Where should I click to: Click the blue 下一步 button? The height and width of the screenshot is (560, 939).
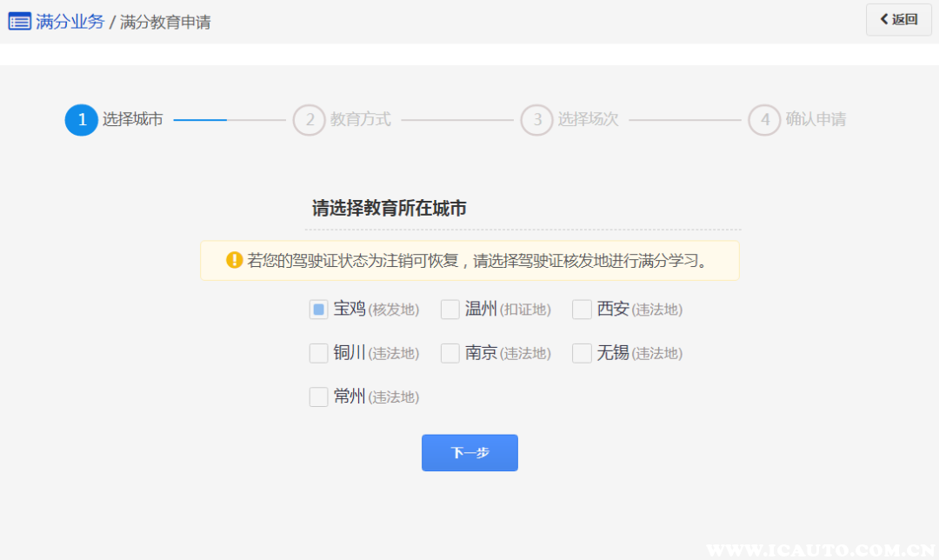pos(469,453)
